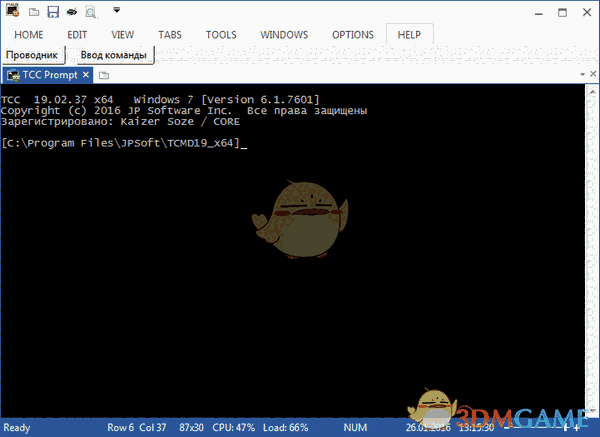Click the date in the status bar
The width and height of the screenshot is (600, 437).
click(x=428, y=427)
